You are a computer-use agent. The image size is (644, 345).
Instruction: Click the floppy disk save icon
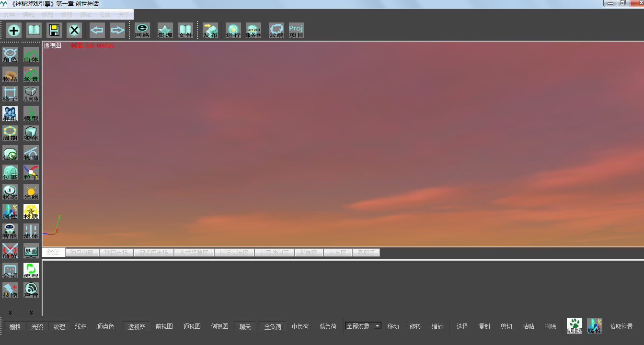[54, 31]
